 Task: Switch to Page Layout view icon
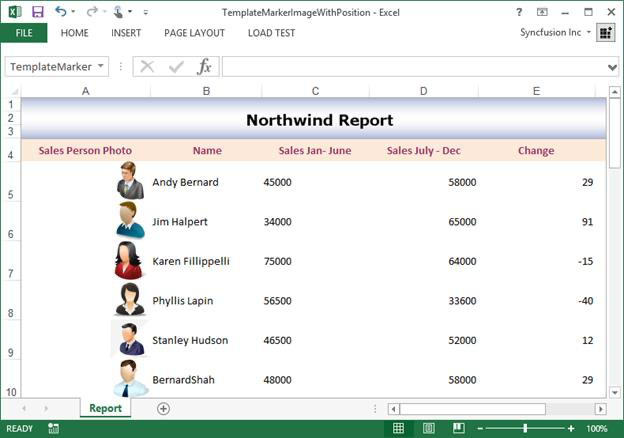(428, 429)
